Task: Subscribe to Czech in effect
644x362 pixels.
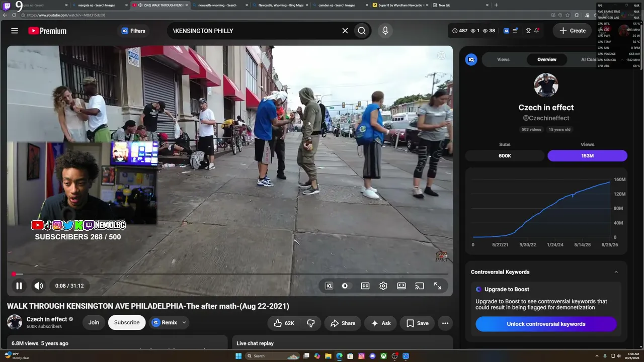Action: [127, 322]
